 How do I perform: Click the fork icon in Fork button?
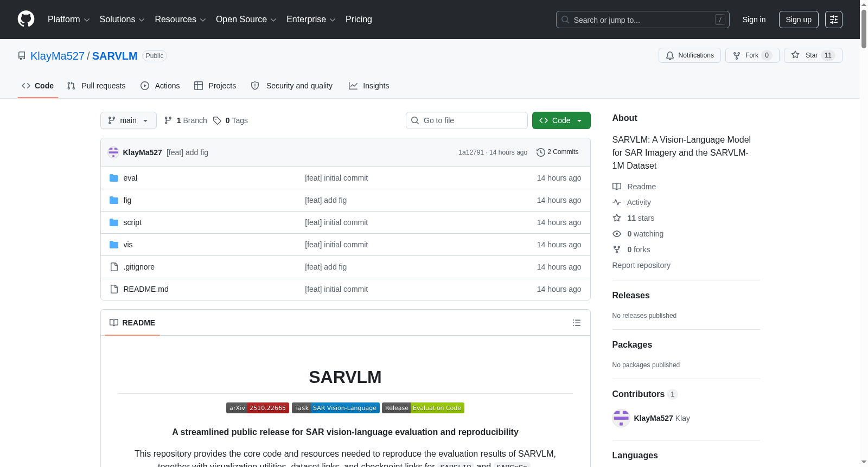(737, 55)
